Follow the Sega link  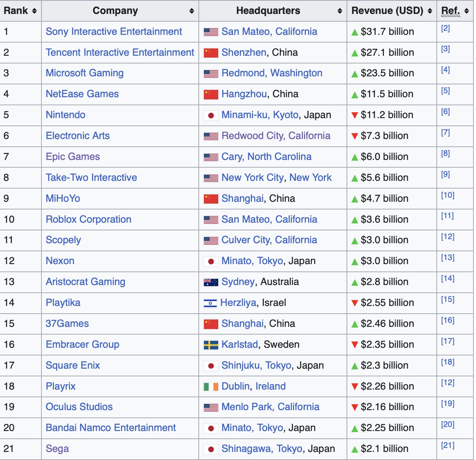coord(57,449)
